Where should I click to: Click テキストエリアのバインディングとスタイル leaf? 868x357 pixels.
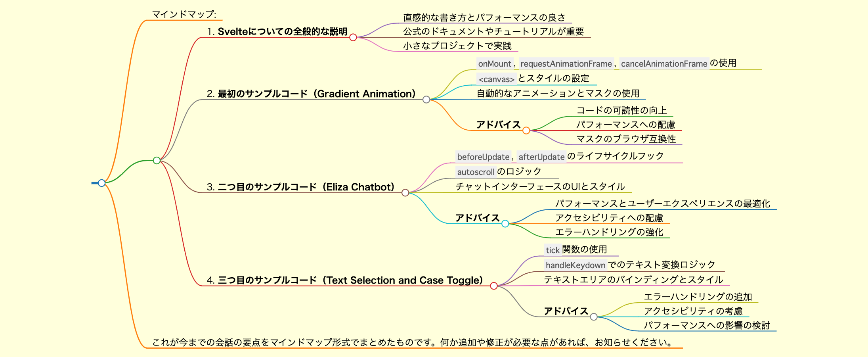click(633, 280)
